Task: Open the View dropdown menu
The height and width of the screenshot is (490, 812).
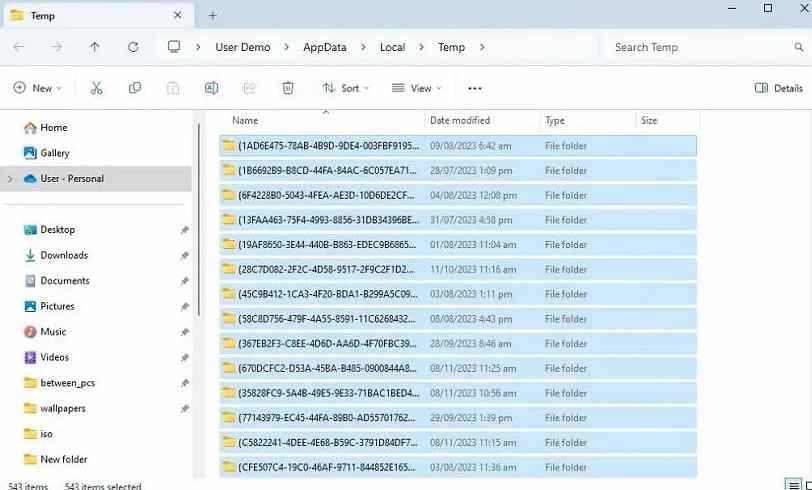Action: click(417, 88)
